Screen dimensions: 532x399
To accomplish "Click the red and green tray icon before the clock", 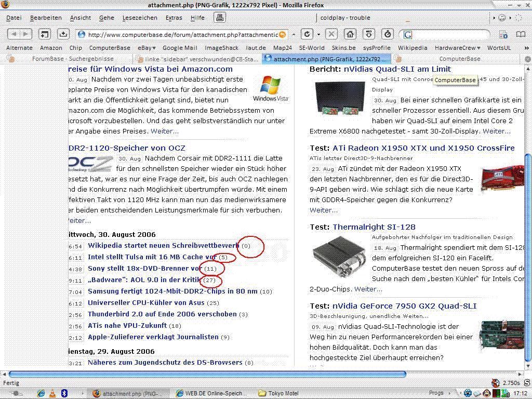I will click(496, 393).
